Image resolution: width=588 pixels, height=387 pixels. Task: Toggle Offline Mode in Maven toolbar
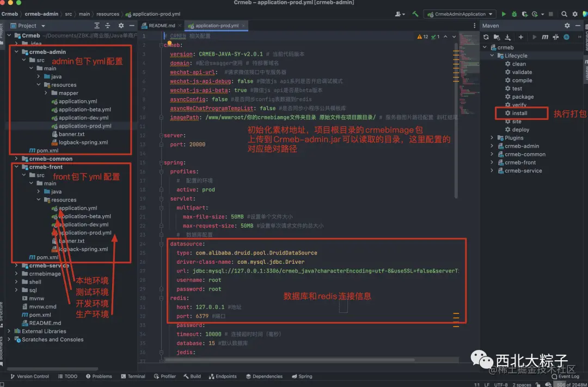[555, 37]
